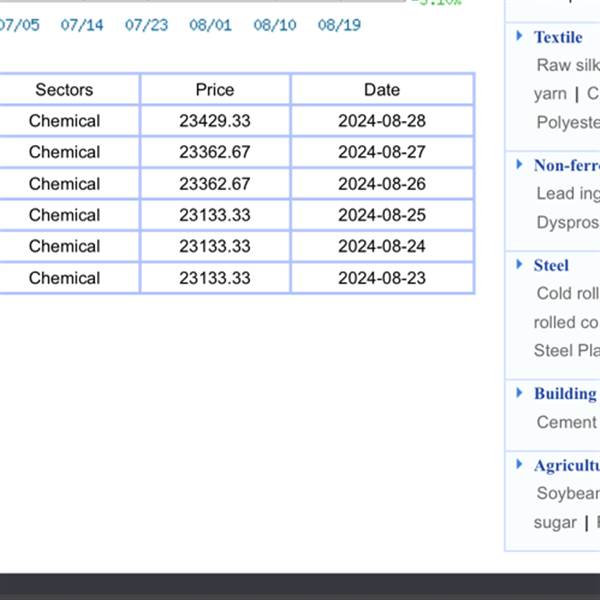Open the Steel category heading
This screenshot has width=600, height=600.
click(551, 265)
